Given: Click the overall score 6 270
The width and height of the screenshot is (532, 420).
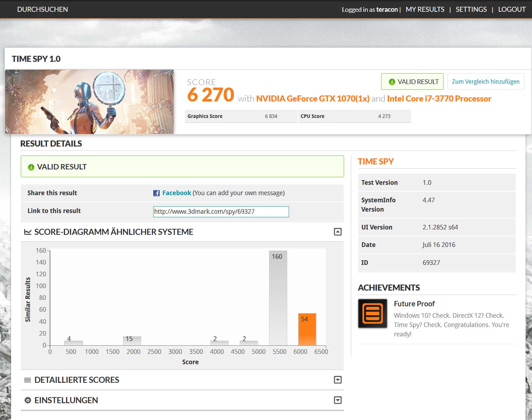Looking at the screenshot, I should click(x=210, y=95).
